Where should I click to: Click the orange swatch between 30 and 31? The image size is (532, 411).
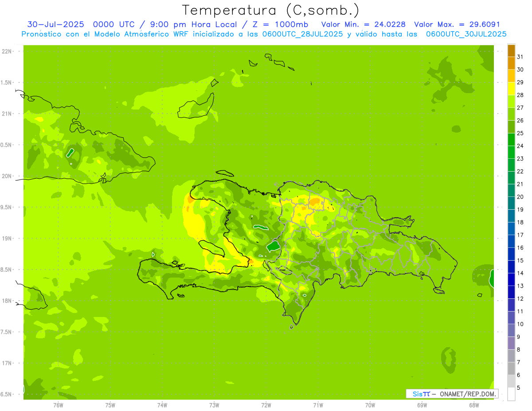tap(511, 63)
